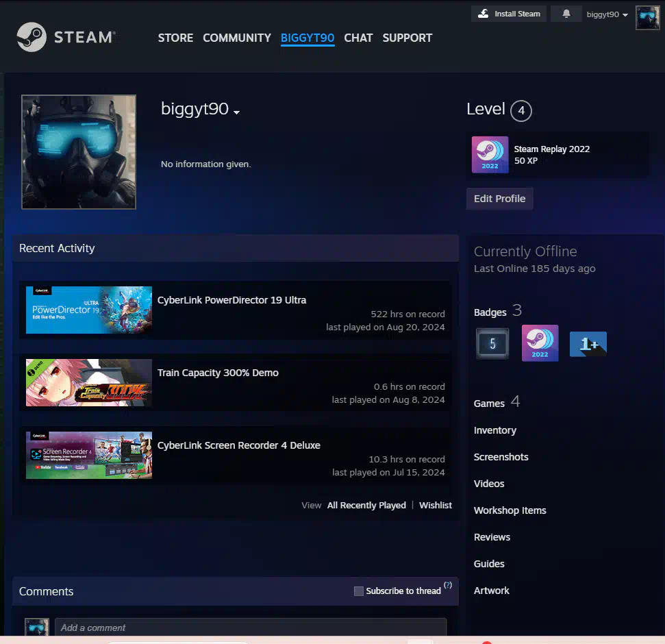Open the Steam Replay 2022 featured badge icon
Image resolution: width=665 pixels, height=644 pixels.
pos(490,154)
